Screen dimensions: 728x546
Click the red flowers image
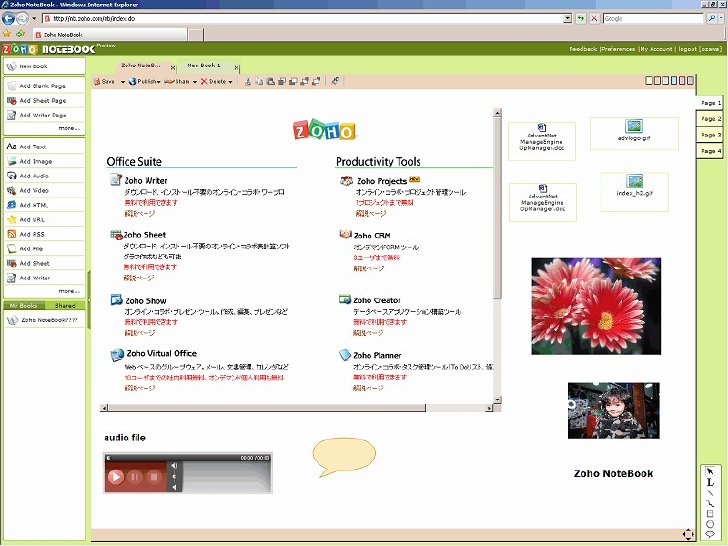click(x=596, y=306)
